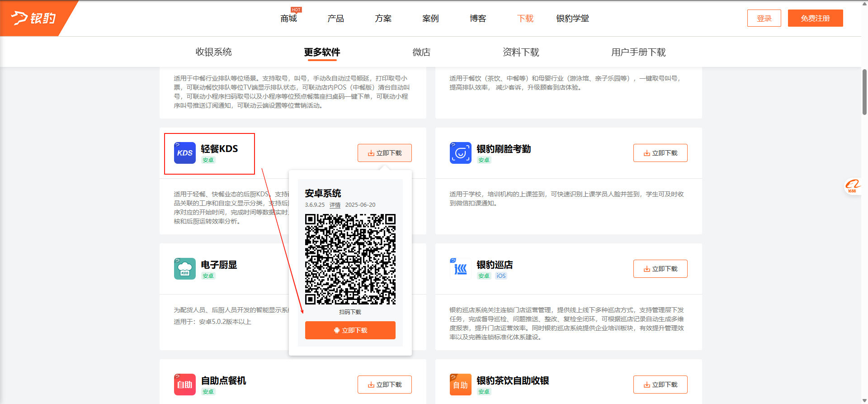Click the 自助点餐机 title
This screenshot has width=868, height=404.
pyautogui.click(x=223, y=380)
